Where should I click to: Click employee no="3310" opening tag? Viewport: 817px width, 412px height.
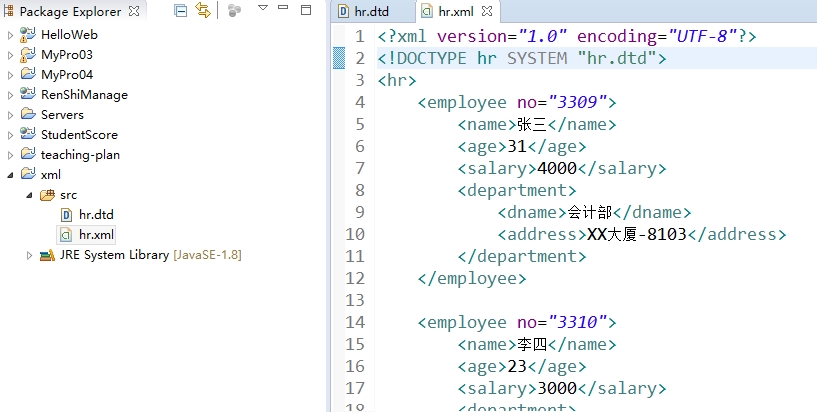click(x=517, y=322)
